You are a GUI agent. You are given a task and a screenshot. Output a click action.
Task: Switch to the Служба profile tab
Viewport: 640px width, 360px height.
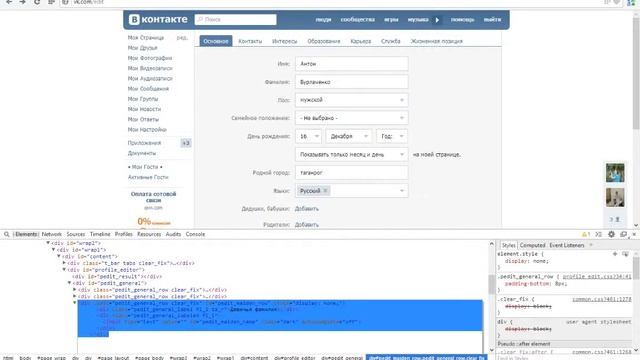click(391, 41)
